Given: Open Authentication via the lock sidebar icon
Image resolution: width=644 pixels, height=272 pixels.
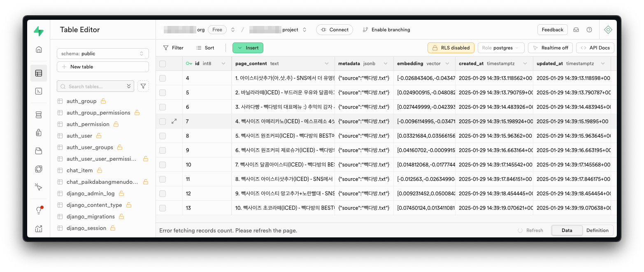Looking at the screenshot, I should [38, 132].
